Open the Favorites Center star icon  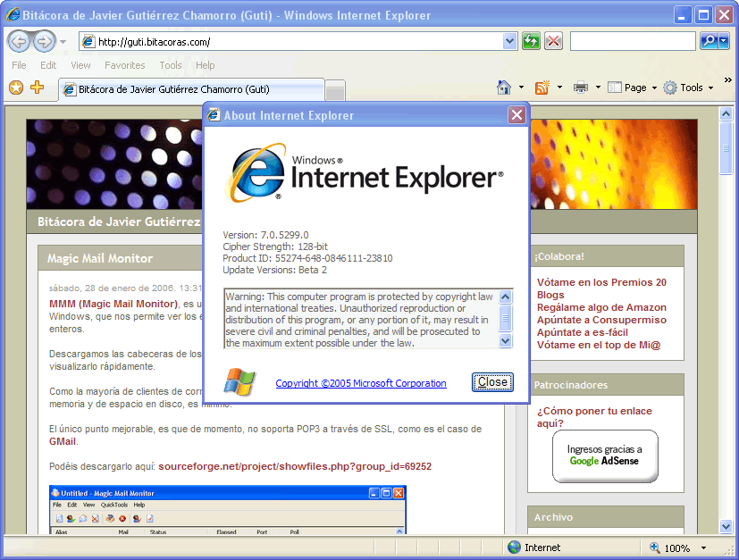coord(16,88)
